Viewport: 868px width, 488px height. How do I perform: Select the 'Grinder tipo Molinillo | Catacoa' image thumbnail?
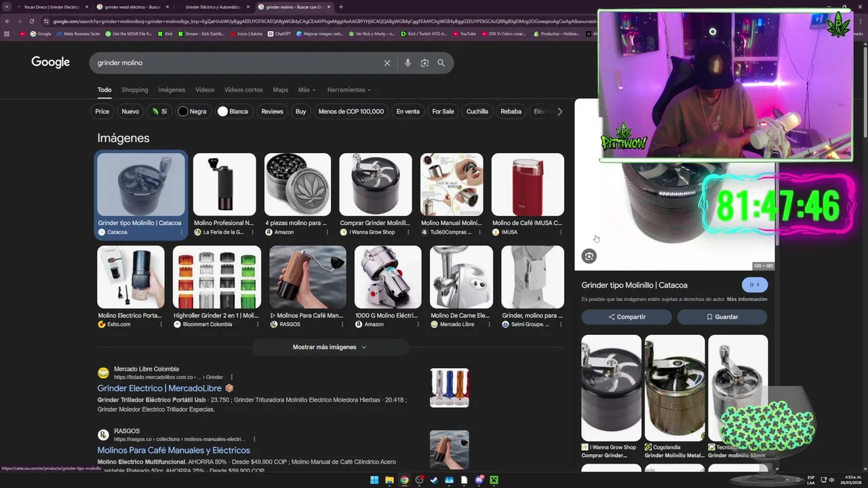pos(140,184)
